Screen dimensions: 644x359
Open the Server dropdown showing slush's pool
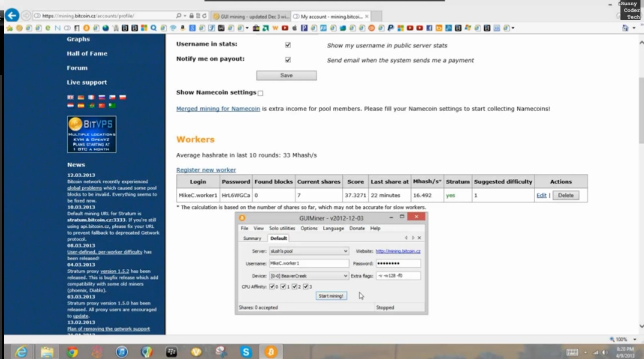pyautogui.click(x=309, y=251)
